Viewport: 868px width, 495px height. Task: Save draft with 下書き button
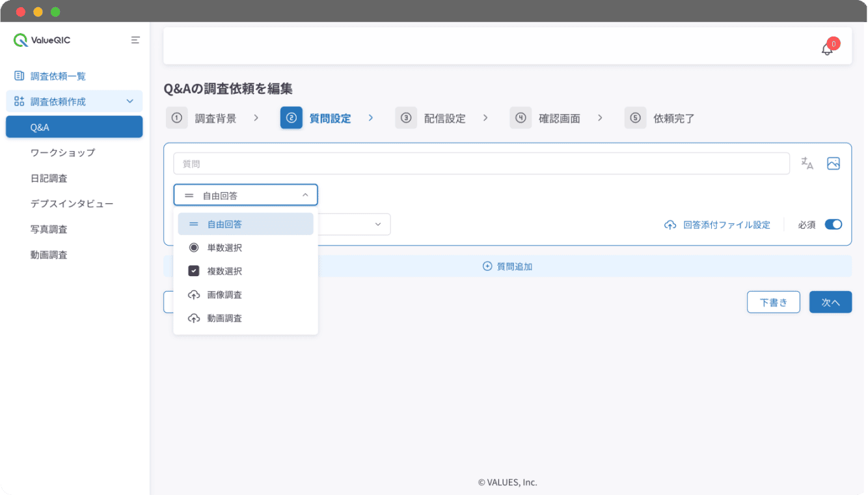click(x=773, y=302)
